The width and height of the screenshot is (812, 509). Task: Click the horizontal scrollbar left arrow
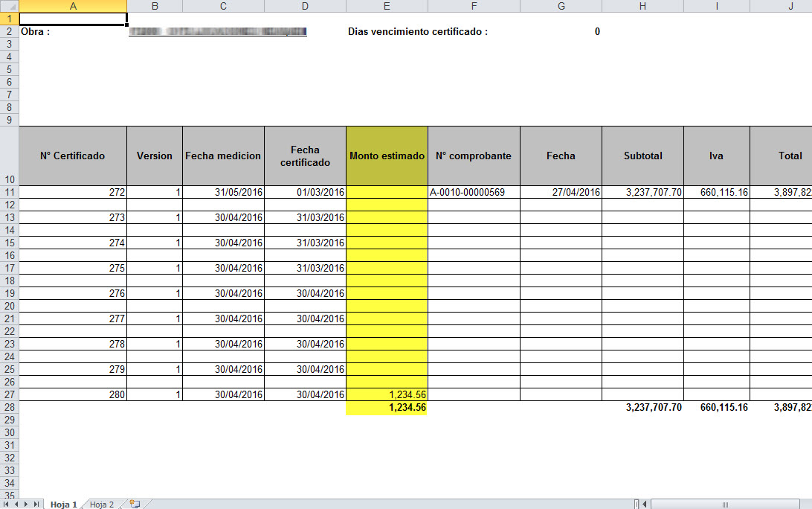[645, 504]
